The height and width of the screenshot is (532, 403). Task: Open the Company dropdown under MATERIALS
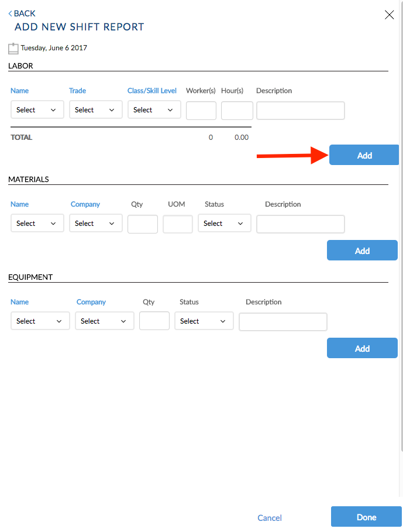click(x=95, y=223)
